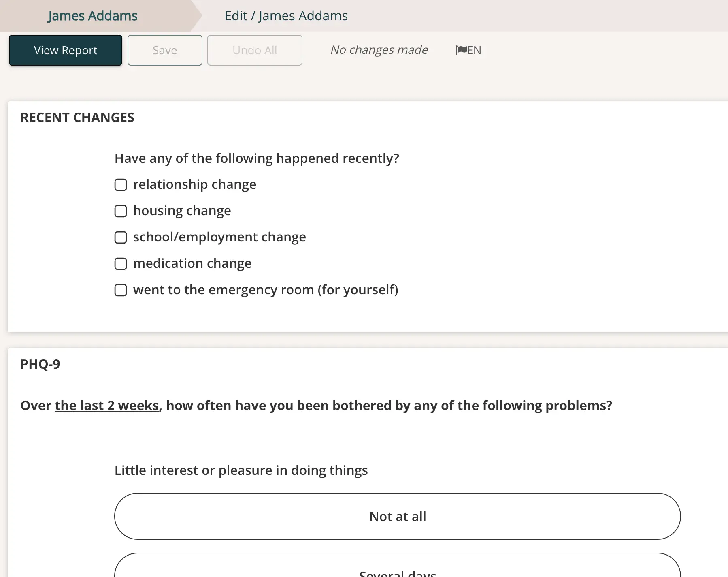
Task: Switch to the "James Addams" breadcrumb tab
Action: [x=92, y=15]
